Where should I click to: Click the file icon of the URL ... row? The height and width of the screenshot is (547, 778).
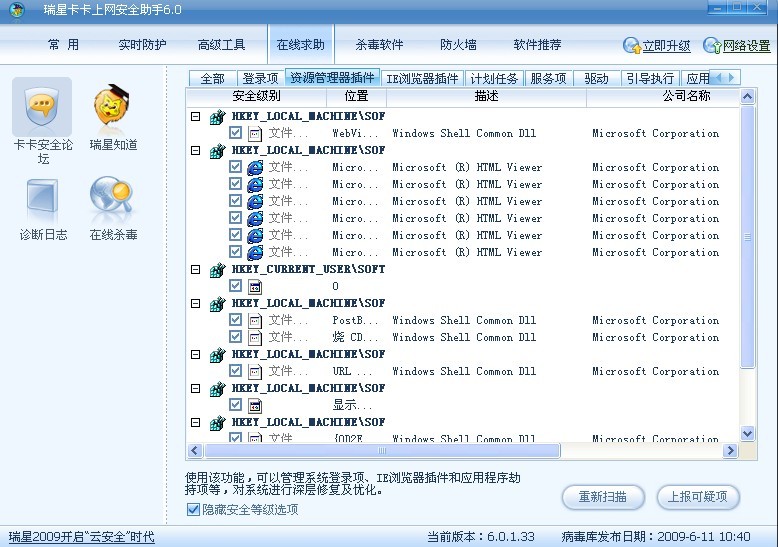[255, 371]
